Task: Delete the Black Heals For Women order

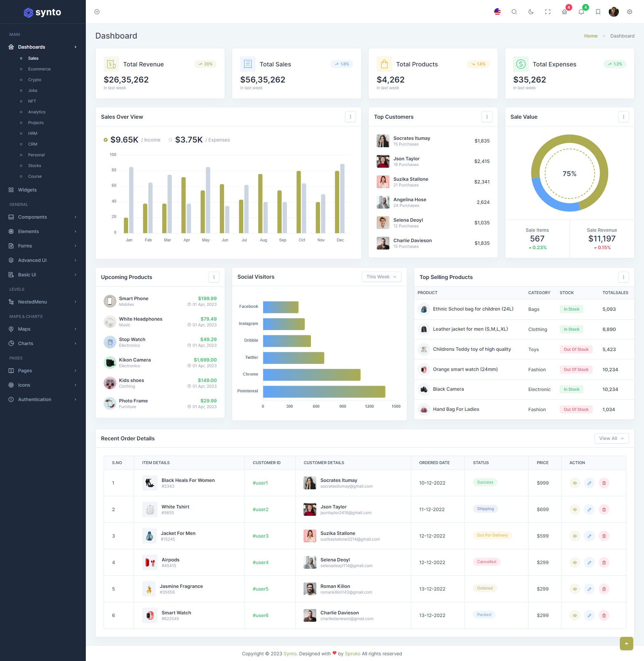Action: pos(604,483)
